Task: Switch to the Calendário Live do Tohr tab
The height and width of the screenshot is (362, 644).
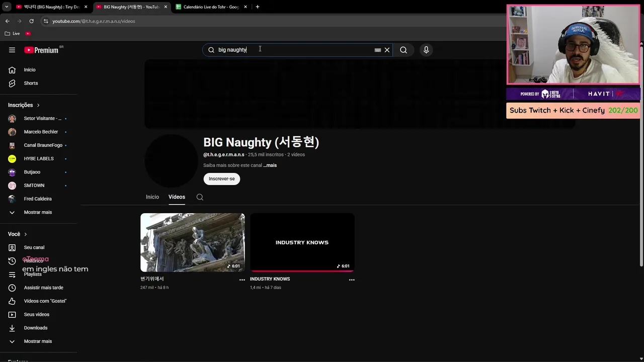Action: coord(211,7)
